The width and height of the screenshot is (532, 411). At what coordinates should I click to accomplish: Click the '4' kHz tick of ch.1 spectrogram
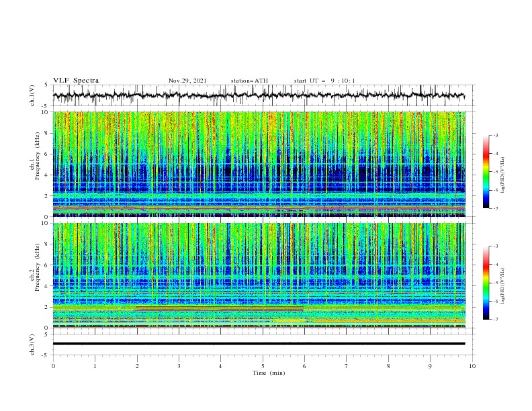pyautogui.click(x=46, y=175)
